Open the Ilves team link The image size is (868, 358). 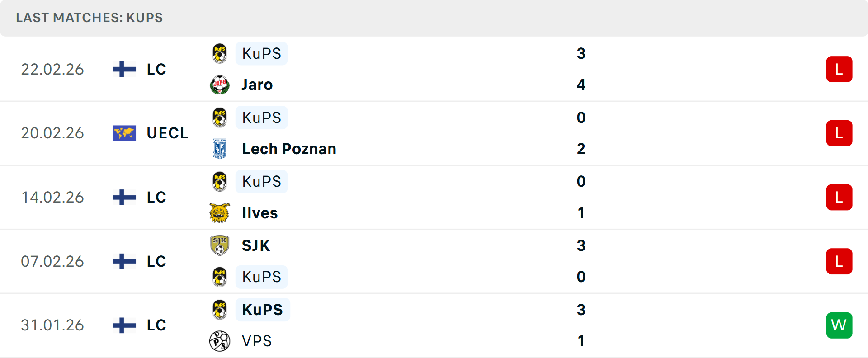click(x=260, y=213)
